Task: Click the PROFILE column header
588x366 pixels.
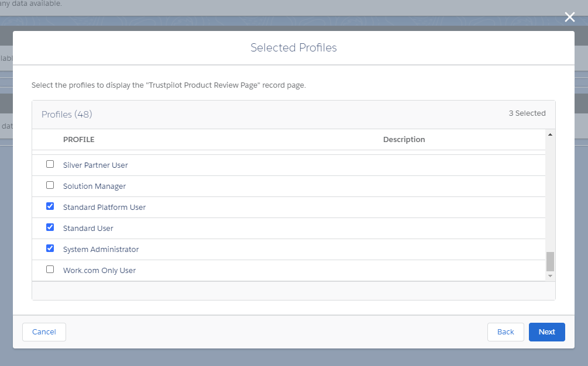Action: (x=79, y=139)
